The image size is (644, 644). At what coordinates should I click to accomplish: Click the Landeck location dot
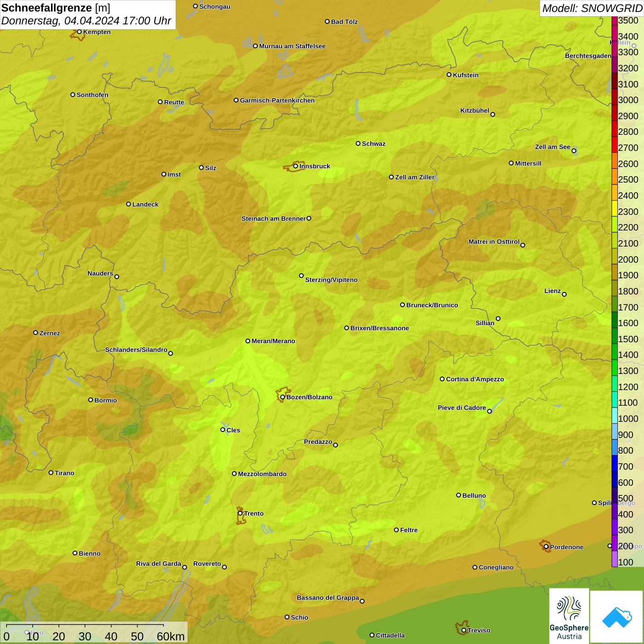point(128,204)
